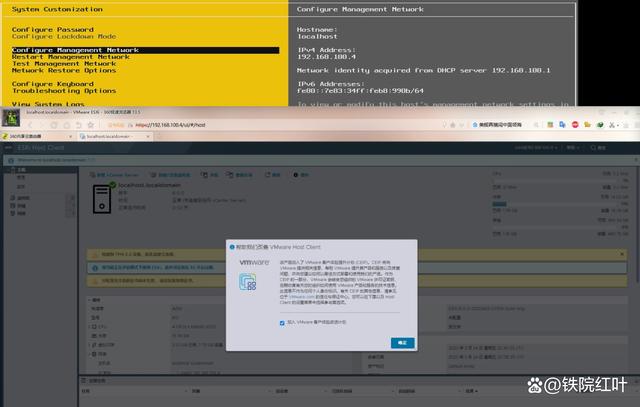This screenshot has height=407, width=640.
Task: Click the translate extension icon
Action: pyautogui.click(x=562, y=125)
